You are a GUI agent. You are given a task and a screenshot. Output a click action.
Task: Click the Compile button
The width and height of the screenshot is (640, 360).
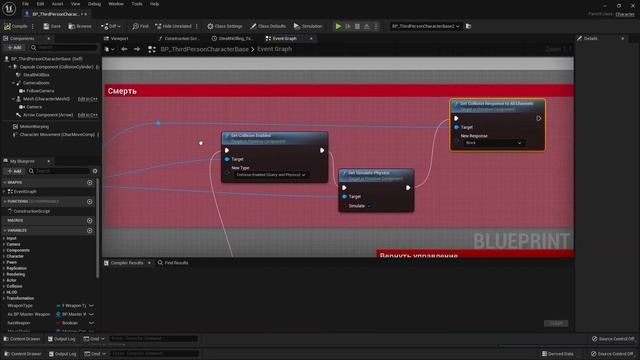(x=16, y=26)
